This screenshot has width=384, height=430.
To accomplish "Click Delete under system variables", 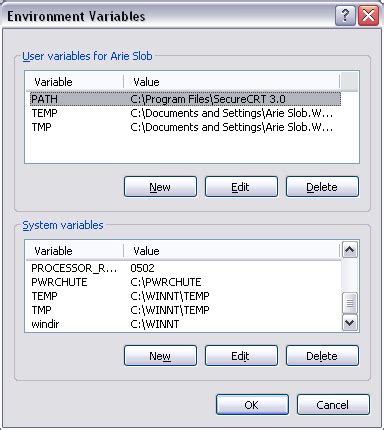I will point(322,356).
